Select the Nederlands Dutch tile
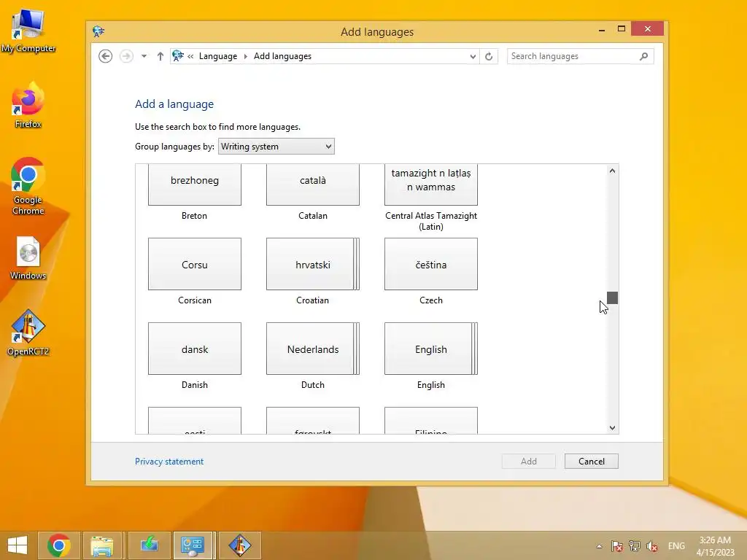Viewport: 747px width, 560px height. (312, 349)
